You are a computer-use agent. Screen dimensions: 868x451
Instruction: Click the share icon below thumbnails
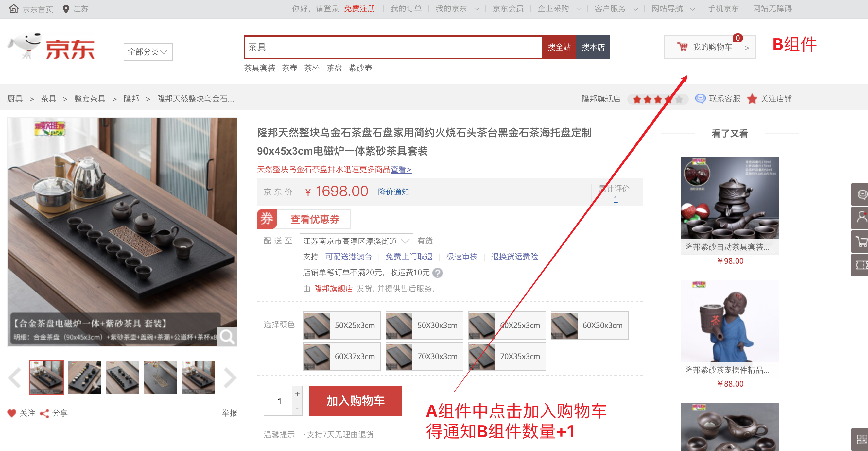pos(44,413)
